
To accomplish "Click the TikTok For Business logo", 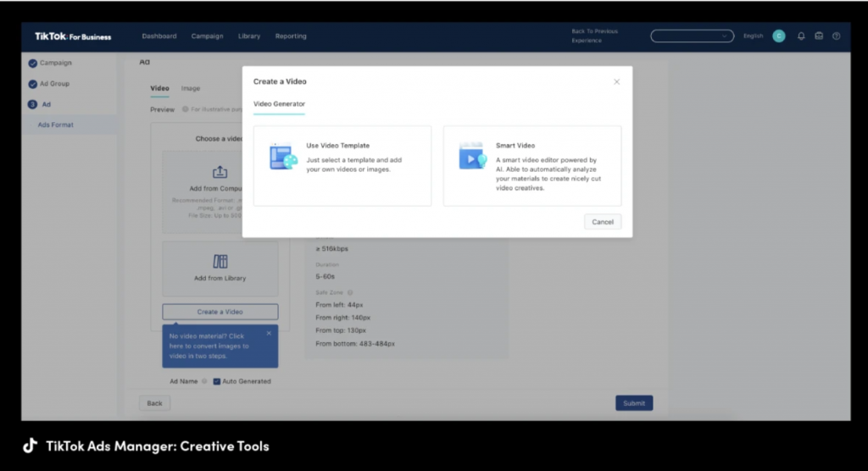I will pyautogui.click(x=73, y=36).
